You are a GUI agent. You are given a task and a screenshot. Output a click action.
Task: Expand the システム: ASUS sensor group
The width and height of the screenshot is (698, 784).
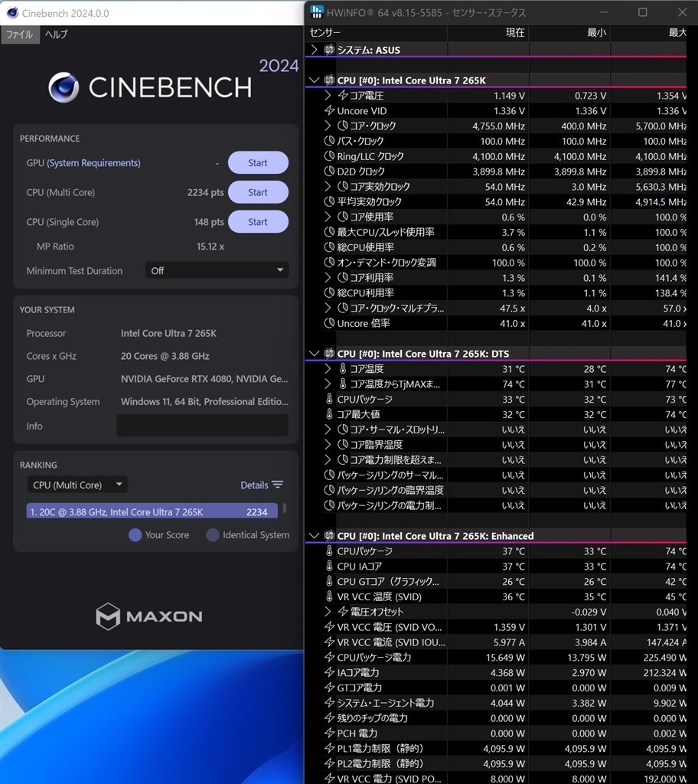(314, 50)
